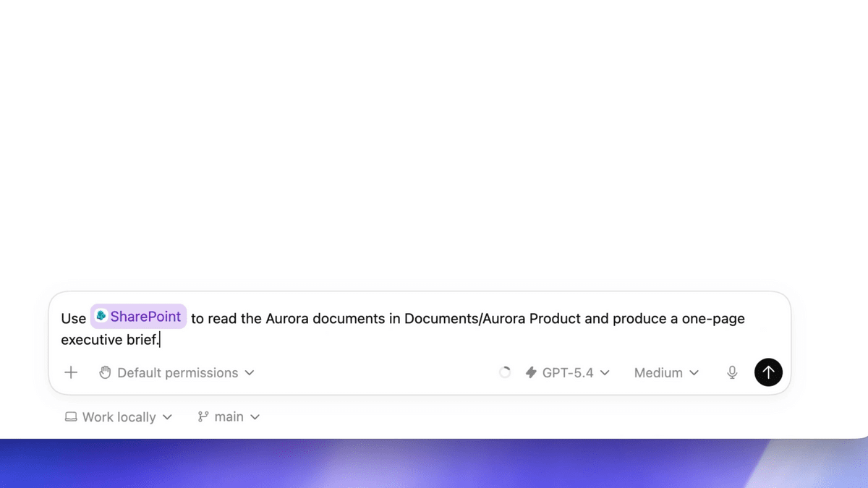Click the plus attachment icon

[71, 372]
